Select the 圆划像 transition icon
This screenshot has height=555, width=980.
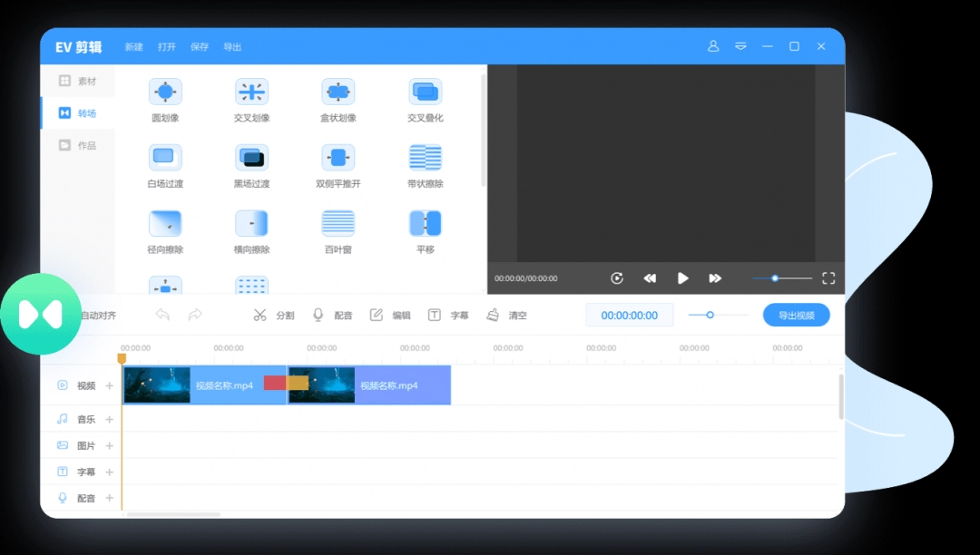165,92
